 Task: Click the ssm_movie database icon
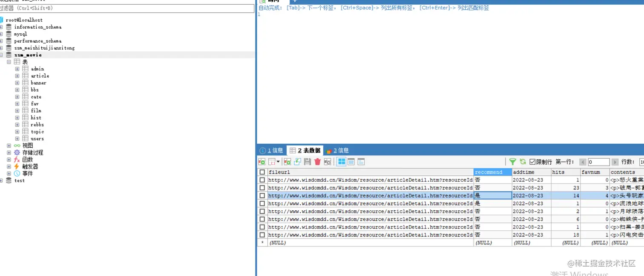click(x=9, y=55)
